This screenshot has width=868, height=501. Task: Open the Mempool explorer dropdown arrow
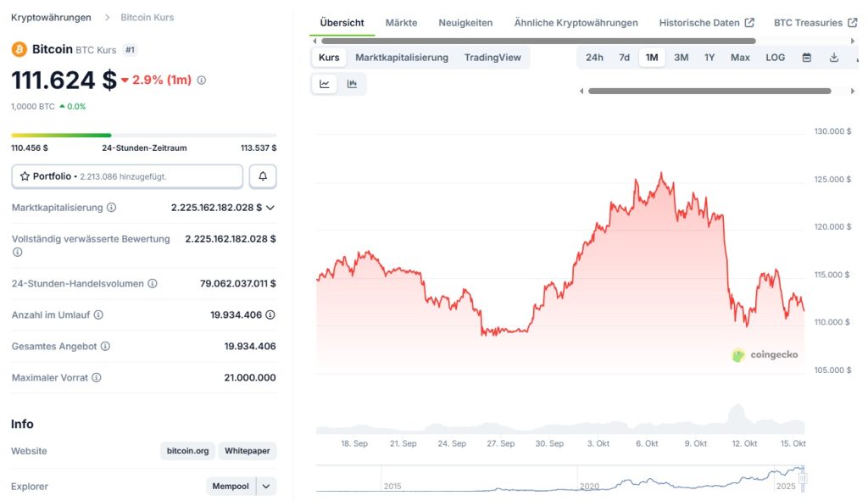(x=267, y=487)
